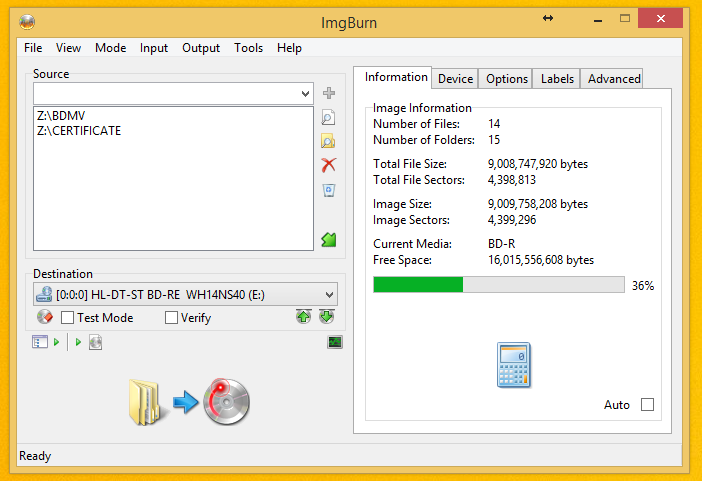Open the Output menu
The width and height of the screenshot is (702, 481).
[201, 48]
